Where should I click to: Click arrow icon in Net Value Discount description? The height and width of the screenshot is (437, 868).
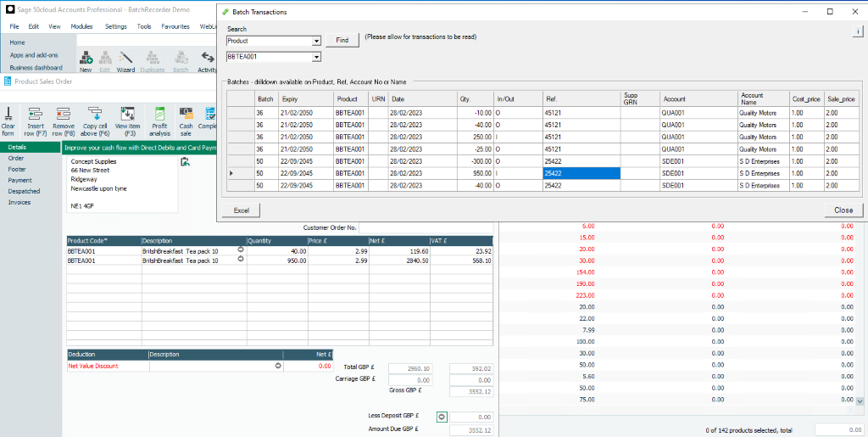tap(278, 366)
